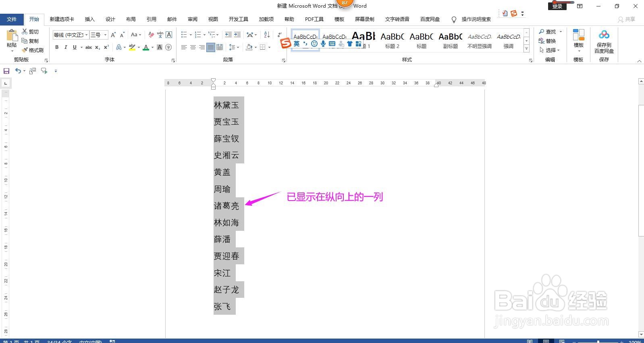Expand the numbering list dropdown arrow
Image resolution: width=644 pixels, height=343 pixels.
[x=204, y=35]
